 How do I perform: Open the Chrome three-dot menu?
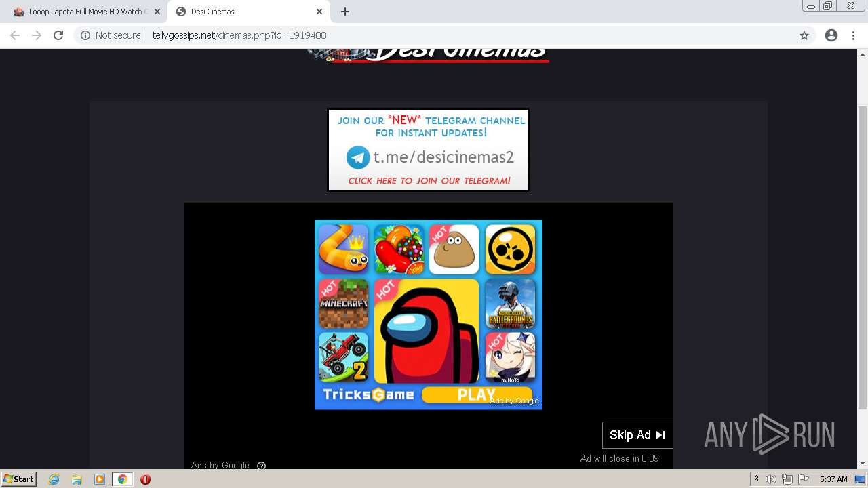[x=853, y=35]
